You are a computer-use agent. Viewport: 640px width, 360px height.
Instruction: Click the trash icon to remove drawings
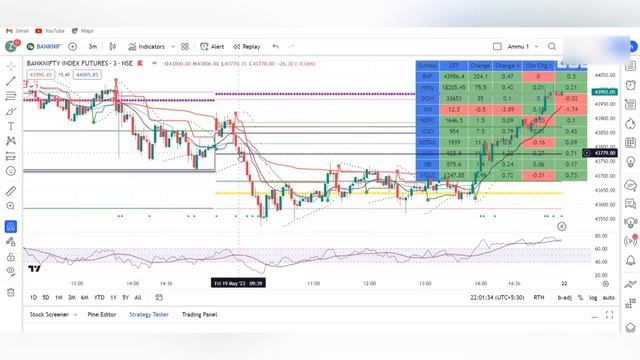(11, 292)
